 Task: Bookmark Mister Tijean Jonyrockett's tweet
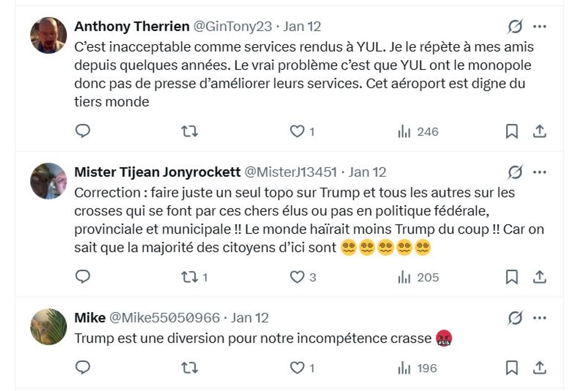tap(512, 277)
